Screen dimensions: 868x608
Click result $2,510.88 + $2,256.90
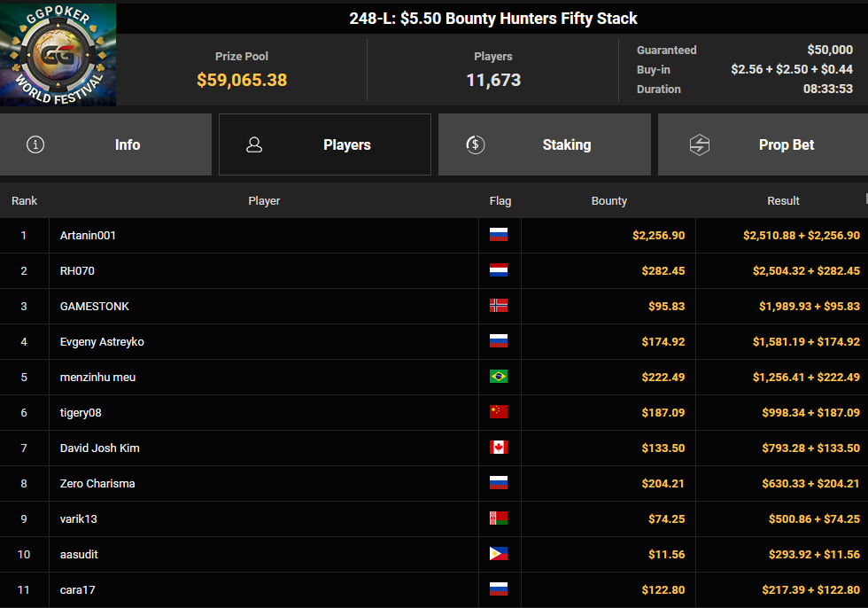(x=802, y=236)
